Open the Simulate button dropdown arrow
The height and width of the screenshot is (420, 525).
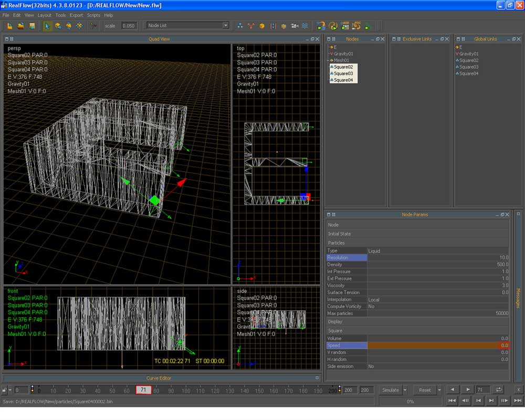[405, 390]
